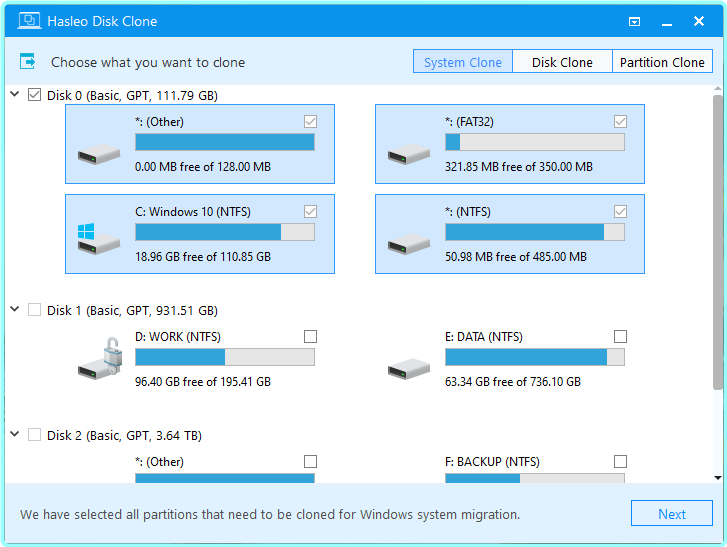The height and width of the screenshot is (547, 727).
Task: Collapse the Disk 0 tree section
Action: (14, 95)
